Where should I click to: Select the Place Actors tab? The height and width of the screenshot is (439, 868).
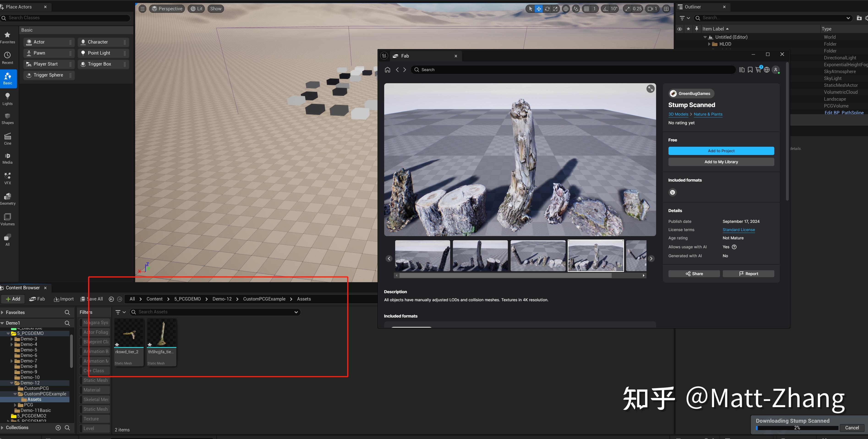point(19,7)
